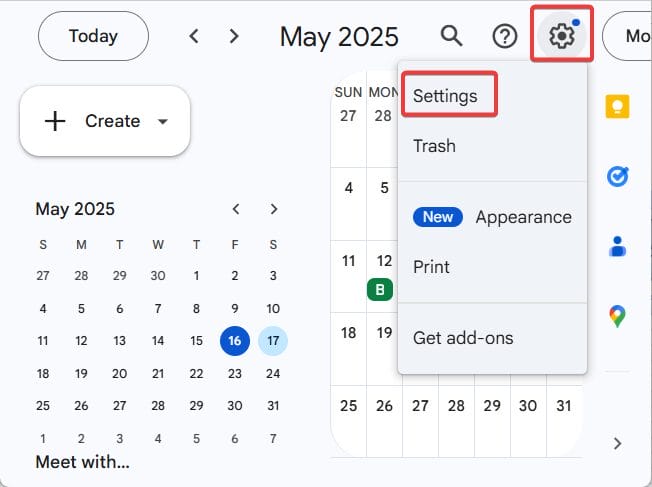
Task: Open day 31 in main month grid
Action: tap(563, 406)
